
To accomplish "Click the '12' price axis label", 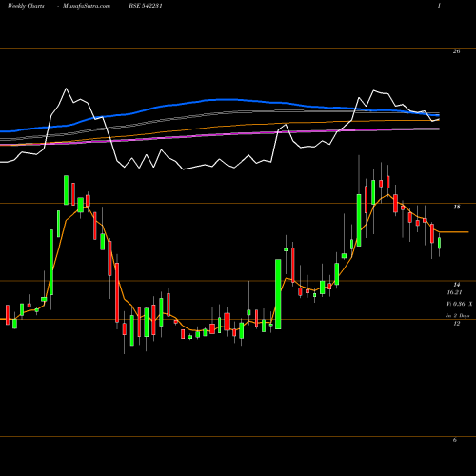I will [456, 324].
